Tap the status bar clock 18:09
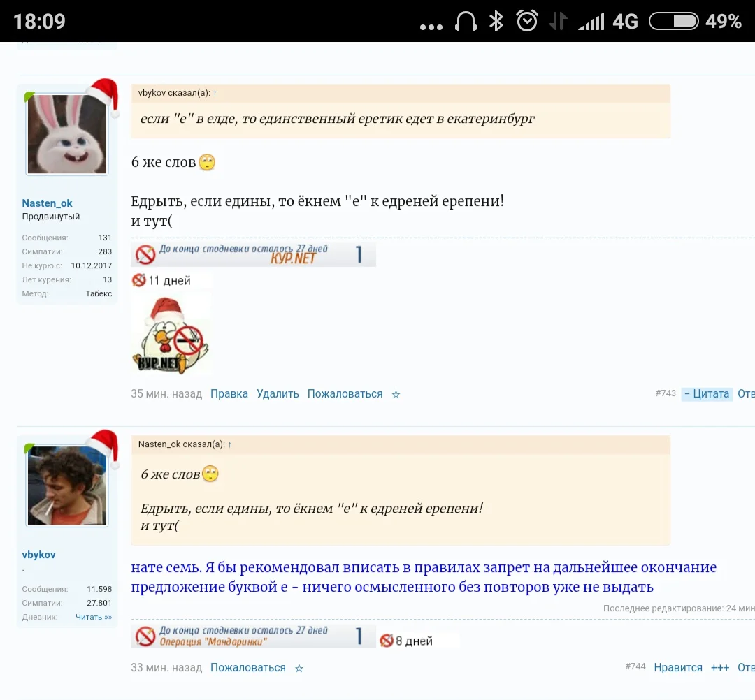 tap(39, 21)
